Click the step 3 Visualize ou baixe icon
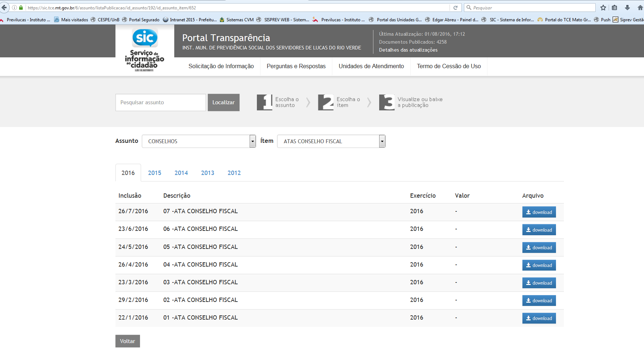This screenshot has width=644, height=351. coord(387,102)
